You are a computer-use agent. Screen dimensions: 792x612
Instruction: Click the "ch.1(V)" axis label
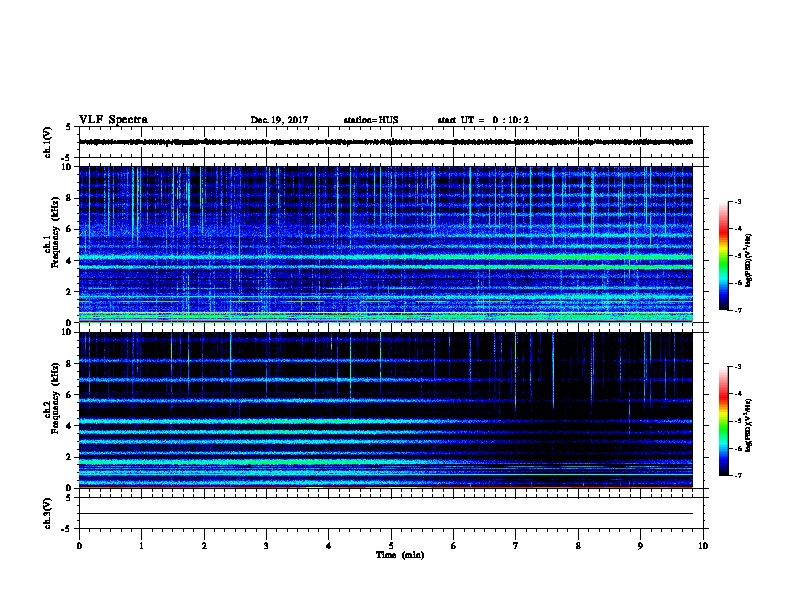click(48, 142)
